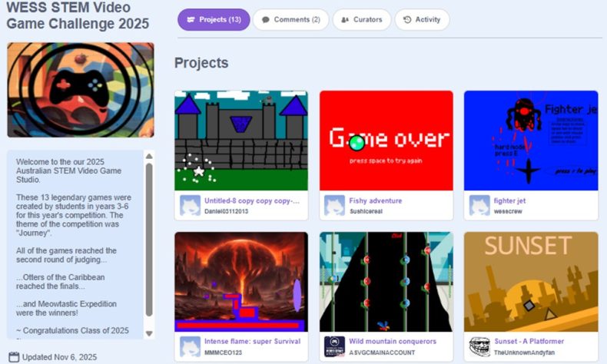This screenshot has height=364, width=607.
Task: Click the 'Otters of the Caribbean reached the finals' line
Action: [61, 282]
